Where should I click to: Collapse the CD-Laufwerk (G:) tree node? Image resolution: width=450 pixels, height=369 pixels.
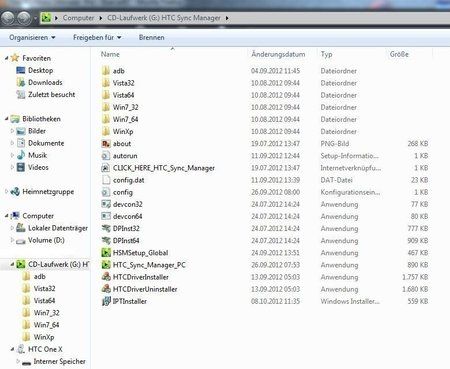coord(12,264)
